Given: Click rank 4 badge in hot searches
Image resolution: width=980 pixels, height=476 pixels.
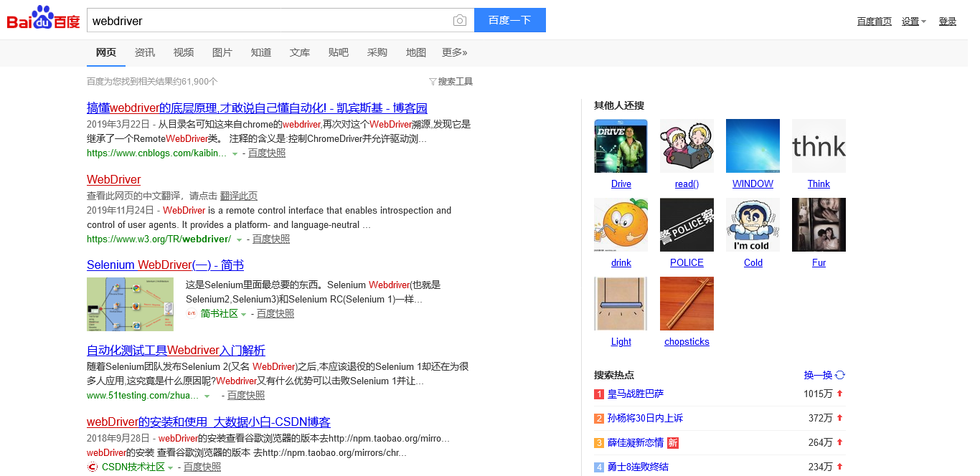Looking at the screenshot, I should click(x=599, y=467).
